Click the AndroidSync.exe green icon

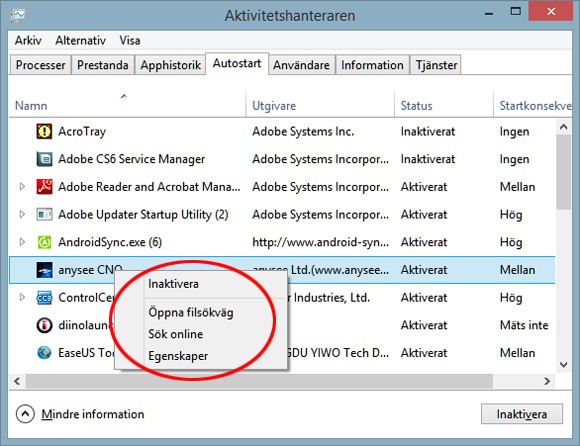tap(44, 242)
